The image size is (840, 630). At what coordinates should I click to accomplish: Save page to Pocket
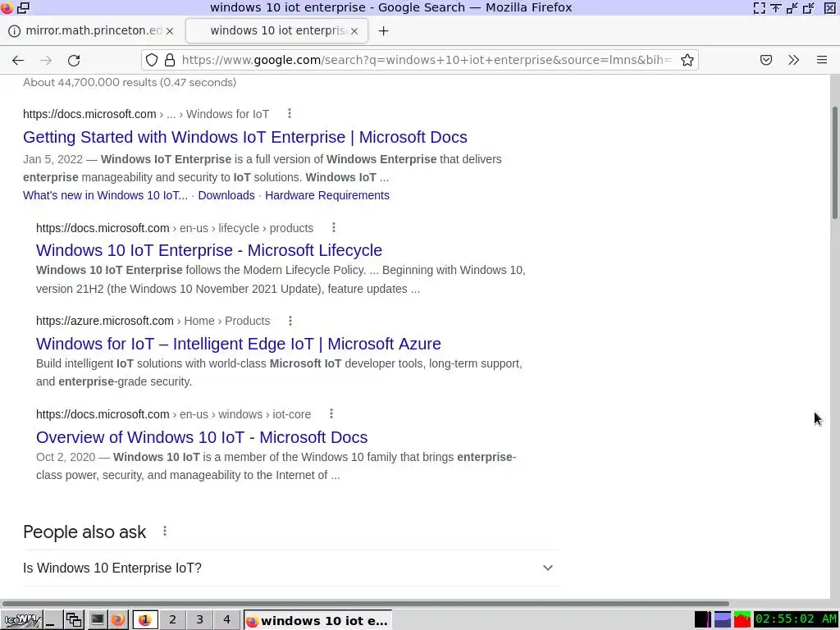tap(766, 60)
